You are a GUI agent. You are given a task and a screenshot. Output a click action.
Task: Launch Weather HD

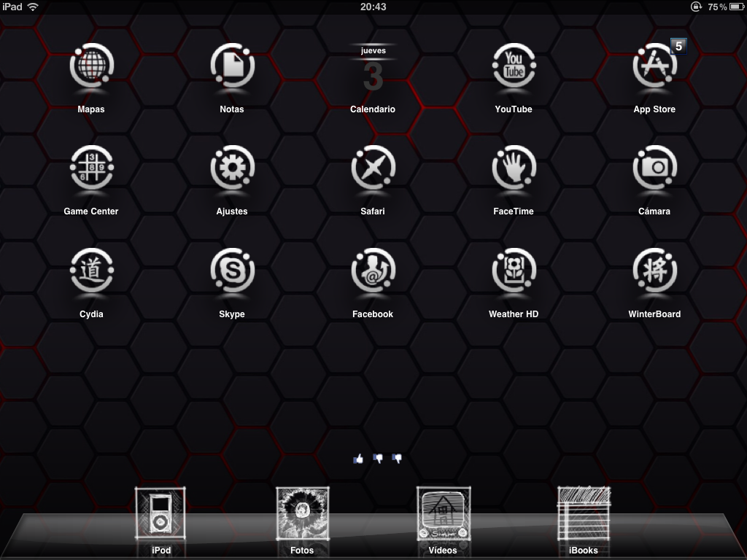[514, 271]
